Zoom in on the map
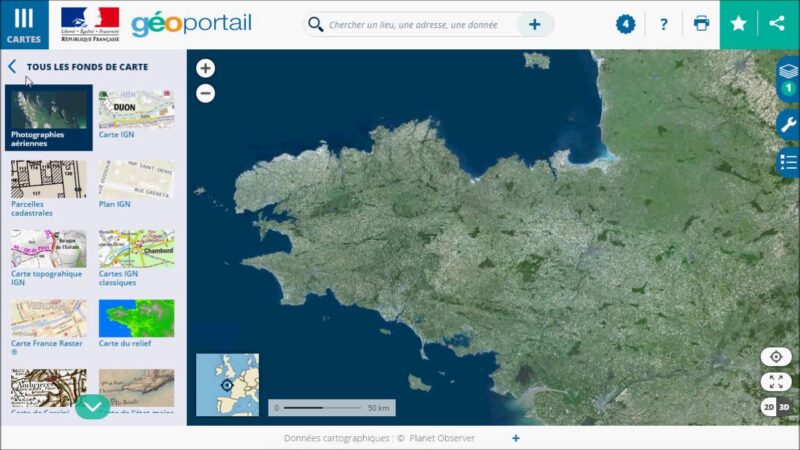Image resolution: width=800 pixels, height=450 pixels. [x=205, y=68]
